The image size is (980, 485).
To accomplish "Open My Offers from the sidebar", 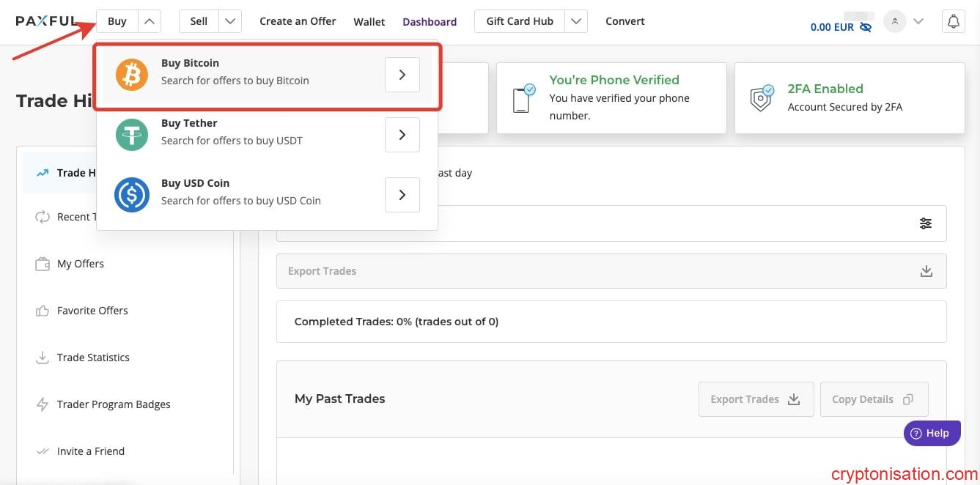I will tap(81, 264).
